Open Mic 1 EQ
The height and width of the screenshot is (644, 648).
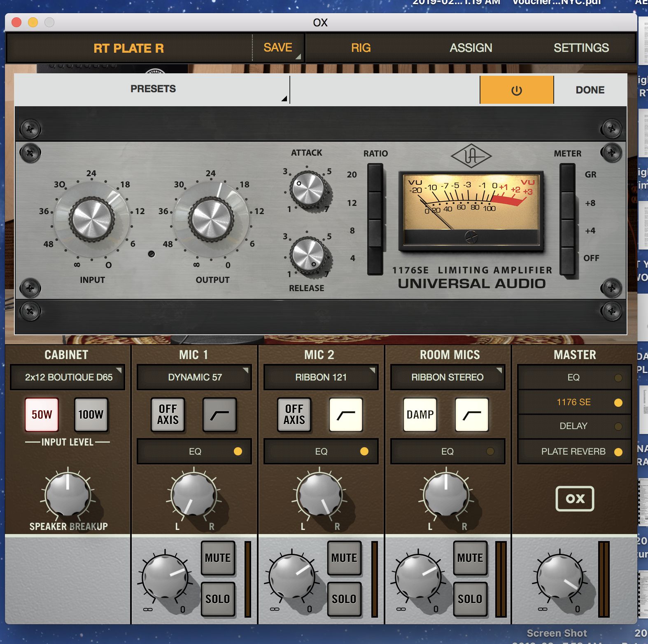[x=194, y=451]
